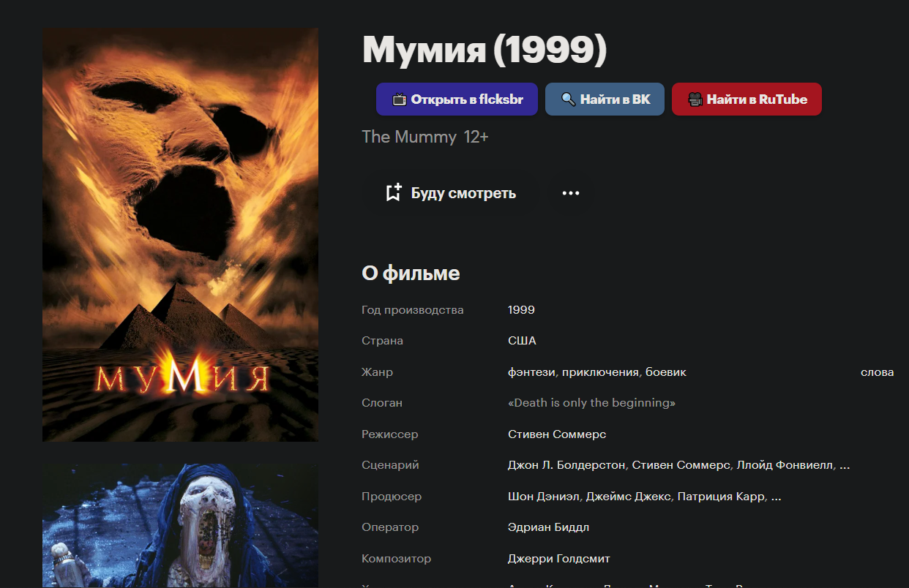Find the film on RuTube
The image size is (909, 588).
tap(747, 99)
